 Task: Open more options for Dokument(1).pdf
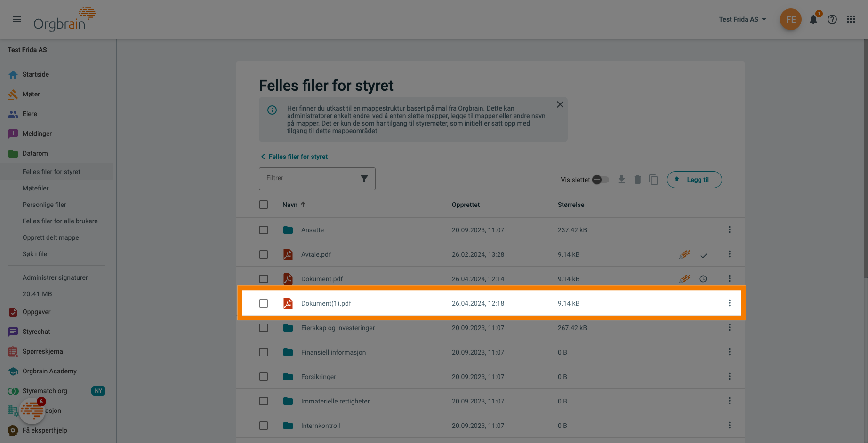point(730,303)
